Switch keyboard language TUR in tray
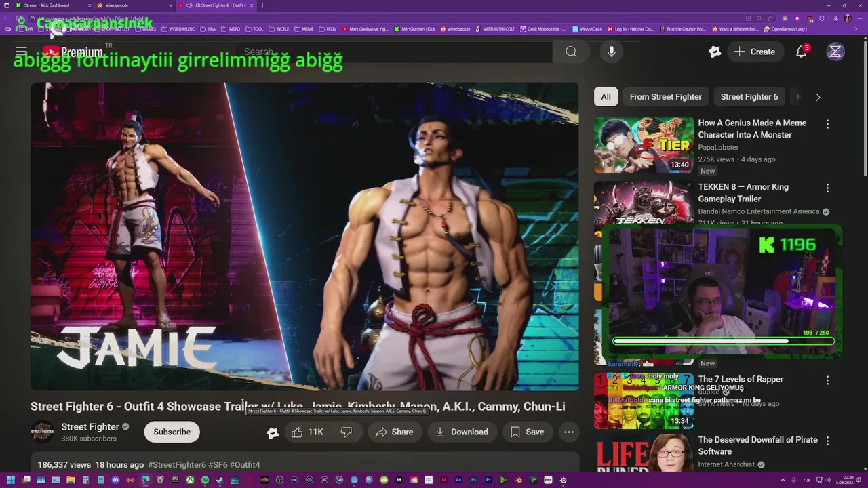The height and width of the screenshot is (488, 868). coord(806,480)
